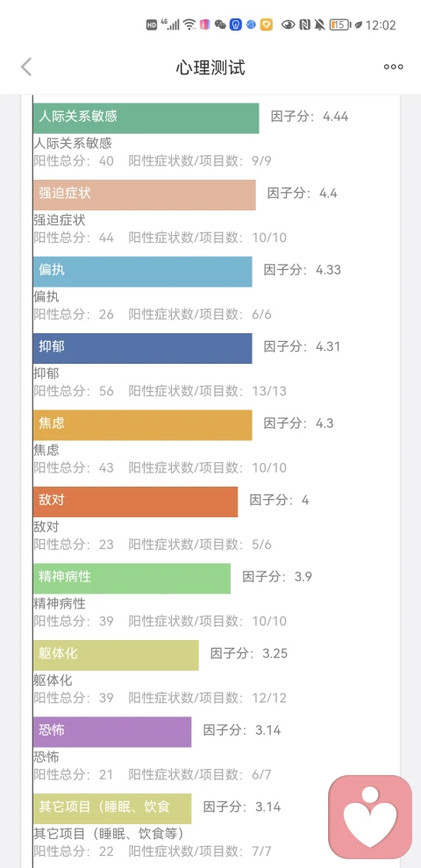Select the dark blue 抑郁 bar

pyautogui.click(x=142, y=348)
